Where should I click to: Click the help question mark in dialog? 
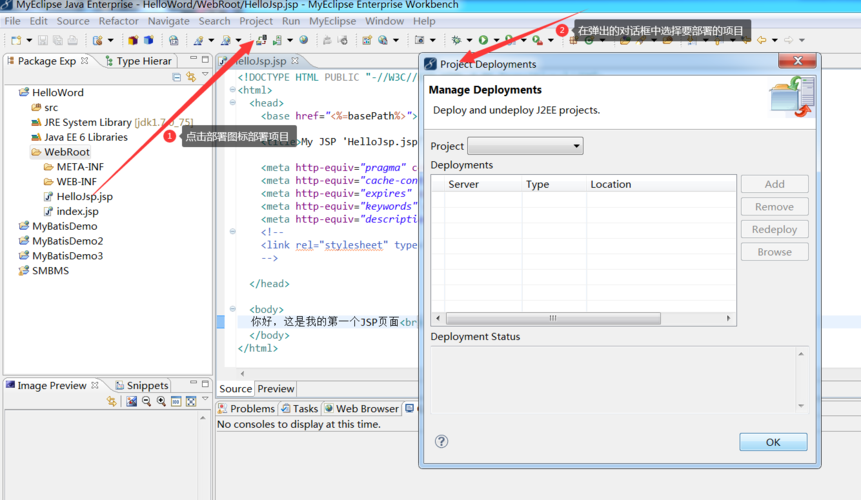[x=441, y=441]
